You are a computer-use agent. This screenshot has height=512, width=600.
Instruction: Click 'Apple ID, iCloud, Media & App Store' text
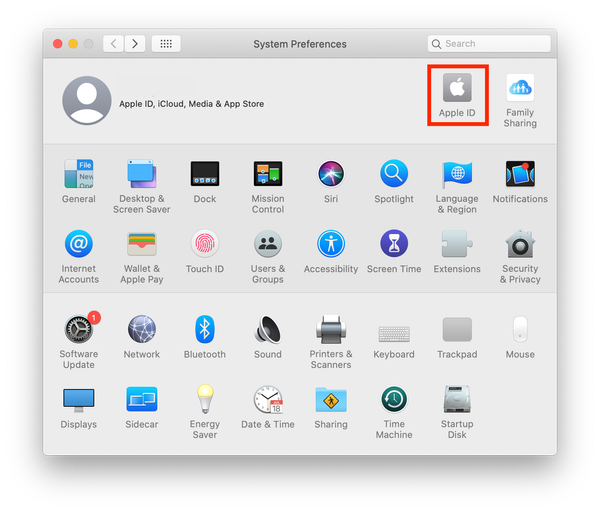(x=191, y=104)
